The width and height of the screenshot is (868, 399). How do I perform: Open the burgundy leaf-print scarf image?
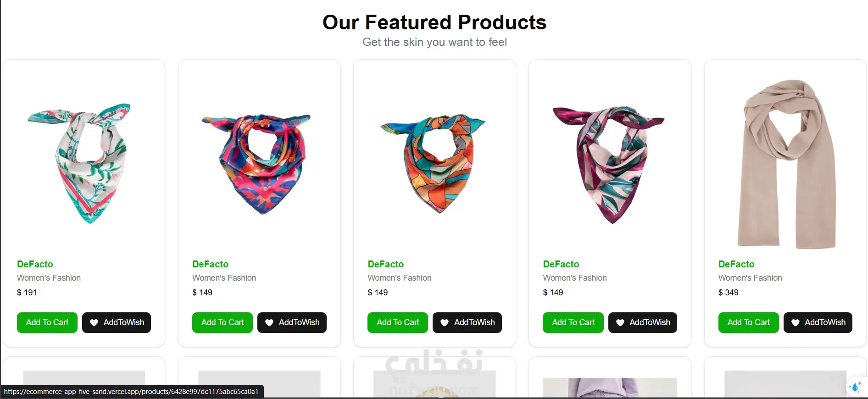click(609, 165)
